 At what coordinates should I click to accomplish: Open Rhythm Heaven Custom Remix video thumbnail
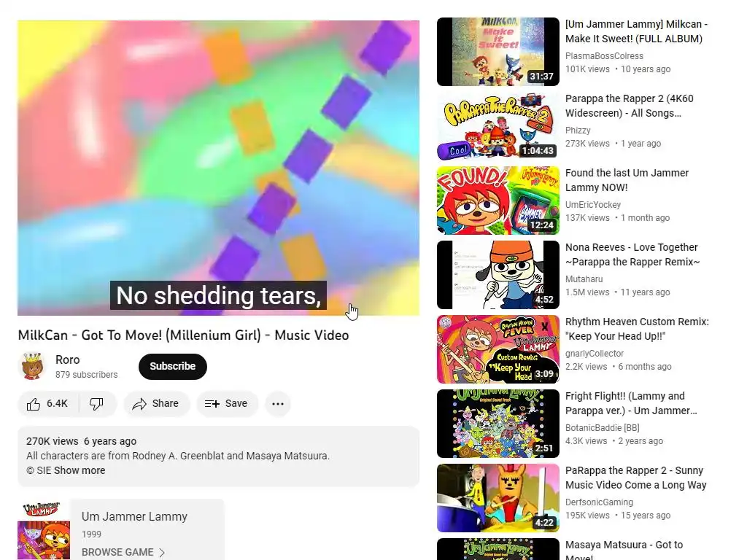pyautogui.click(x=498, y=349)
